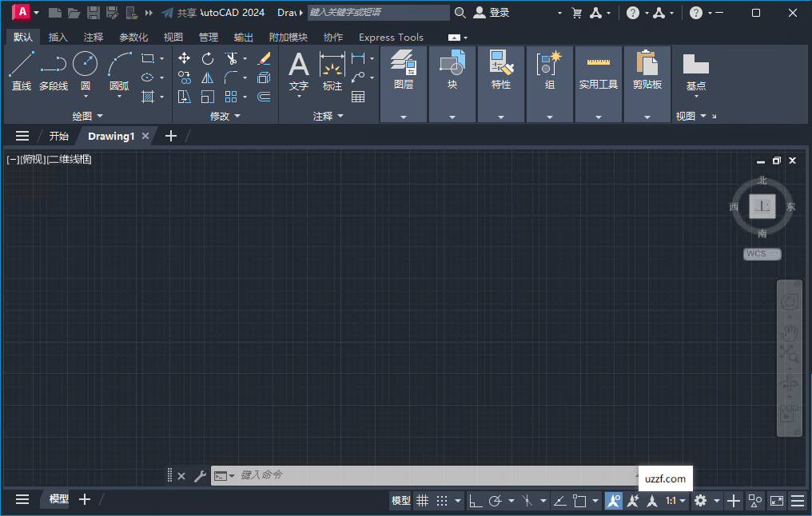Select the Move tool in Modify panel
Screen dimensions: 812x516
[184, 58]
